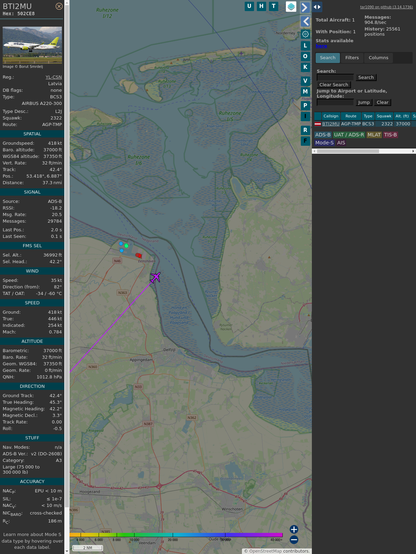Click the left-arrow sidebar collapse icon
416x554 pixels.
click(305, 22)
